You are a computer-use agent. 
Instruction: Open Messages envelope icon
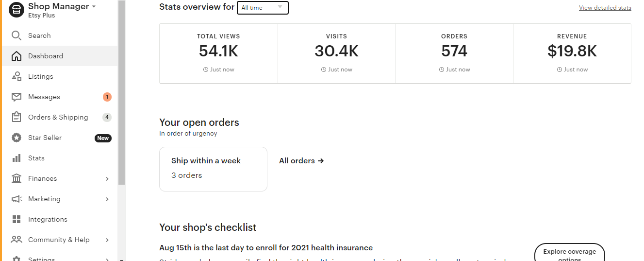coord(17,97)
